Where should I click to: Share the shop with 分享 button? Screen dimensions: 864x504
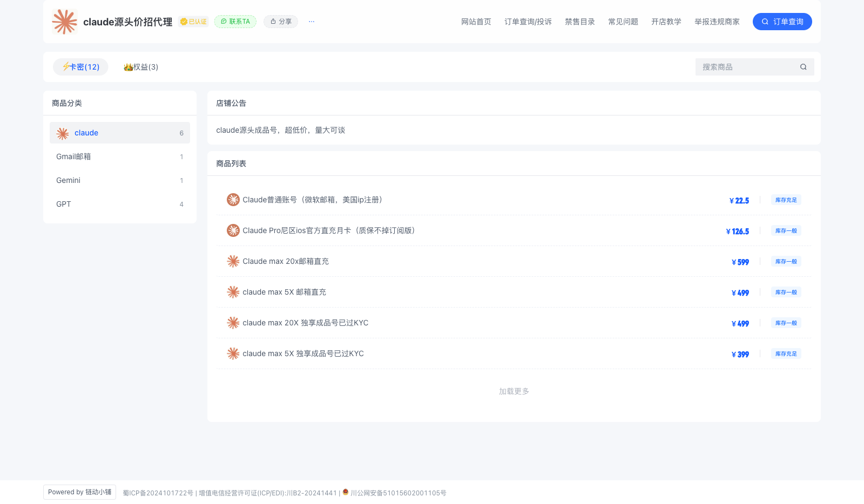pyautogui.click(x=281, y=22)
